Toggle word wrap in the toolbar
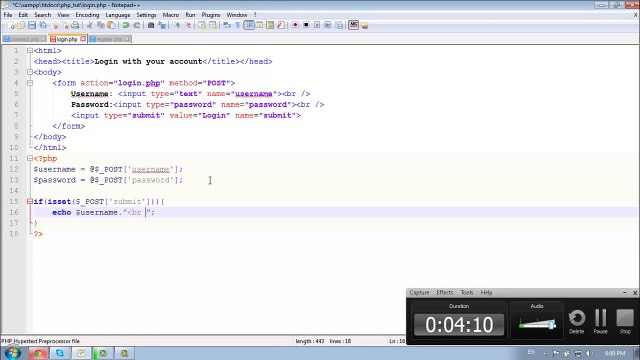 (x=227, y=25)
